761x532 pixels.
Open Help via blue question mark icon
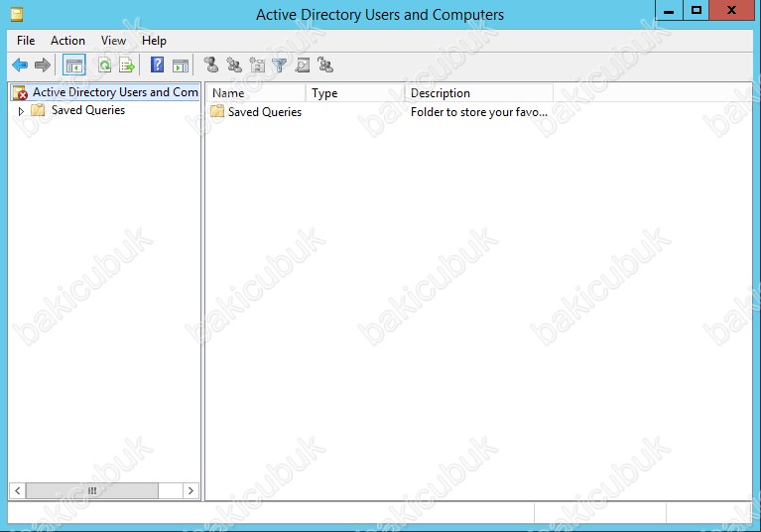(x=157, y=65)
